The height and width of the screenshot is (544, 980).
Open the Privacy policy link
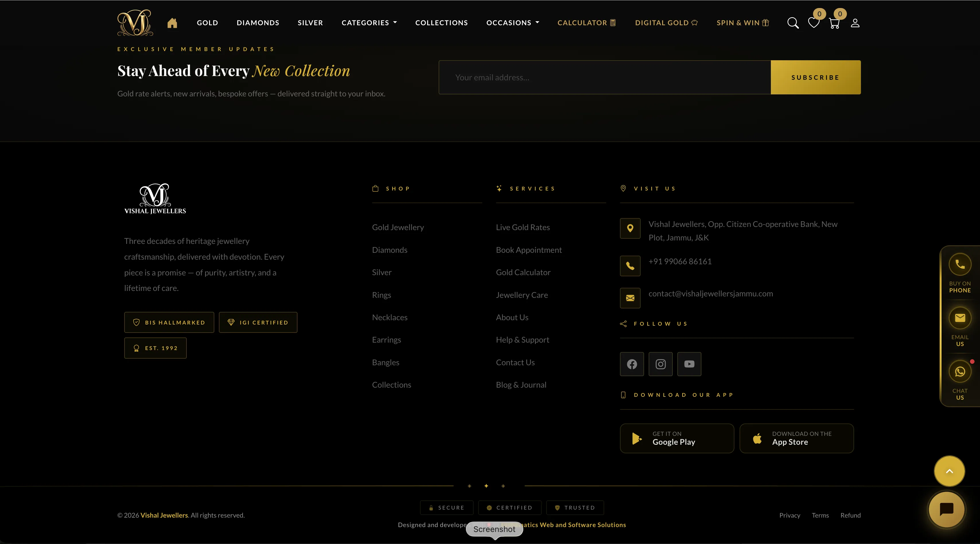(790, 516)
